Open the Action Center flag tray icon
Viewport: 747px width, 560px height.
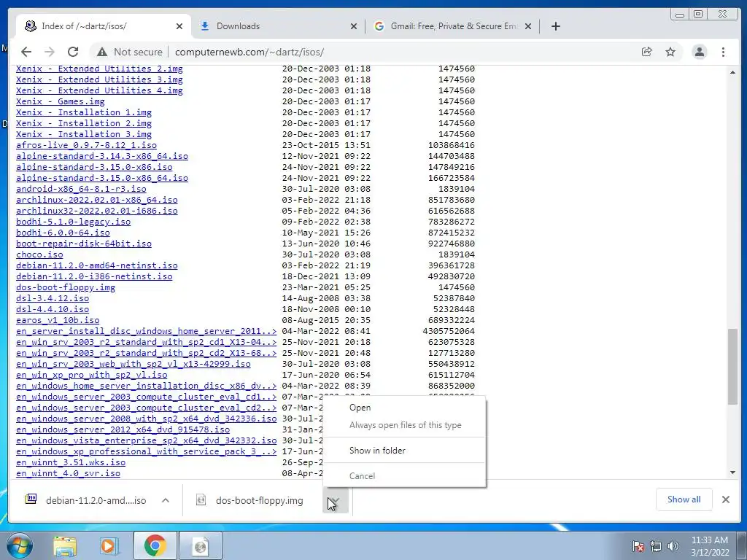[638, 546]
